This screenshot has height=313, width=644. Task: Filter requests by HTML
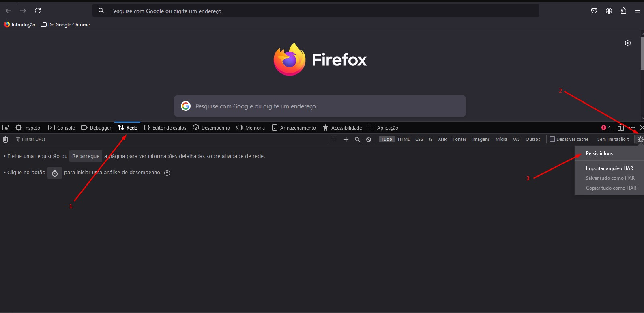click(x=404, y=139)
